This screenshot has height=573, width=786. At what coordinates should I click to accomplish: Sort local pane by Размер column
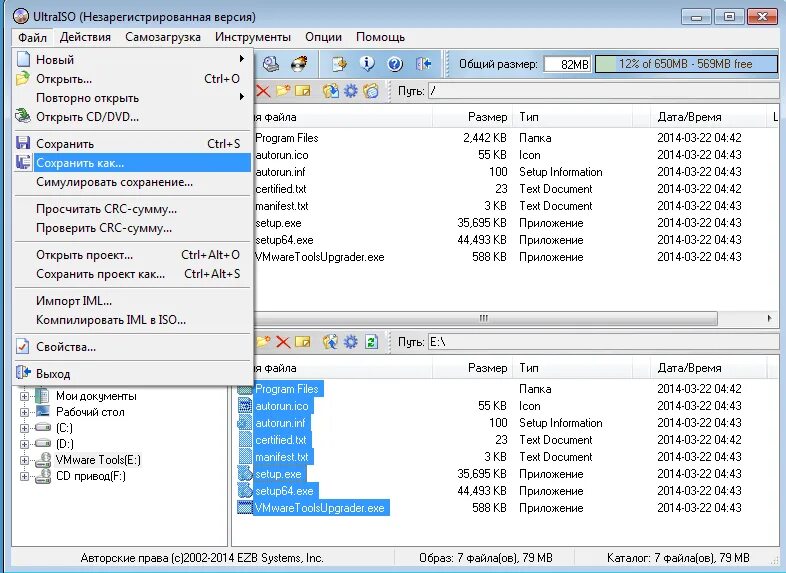click(473, 368)
